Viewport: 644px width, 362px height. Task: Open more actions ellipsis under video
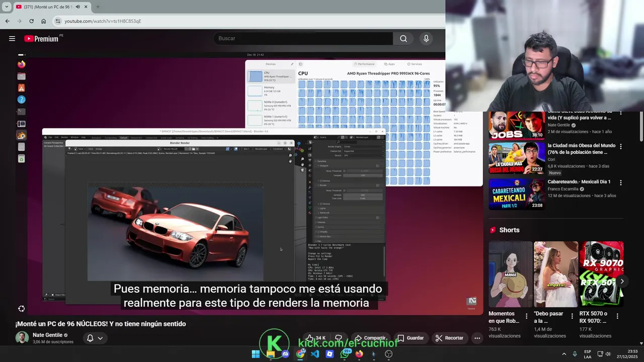(x=477, y=338)
